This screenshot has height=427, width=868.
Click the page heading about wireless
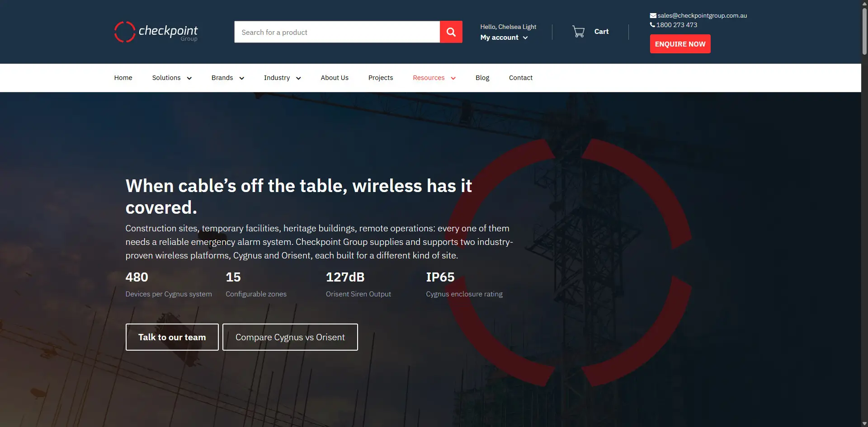coord(299,197)
